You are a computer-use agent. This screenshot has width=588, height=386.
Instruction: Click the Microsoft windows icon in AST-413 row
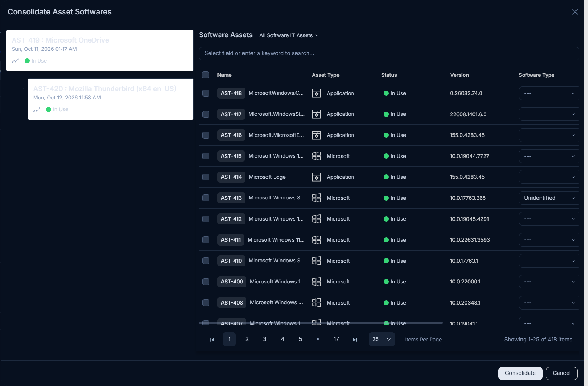point(317,198)
